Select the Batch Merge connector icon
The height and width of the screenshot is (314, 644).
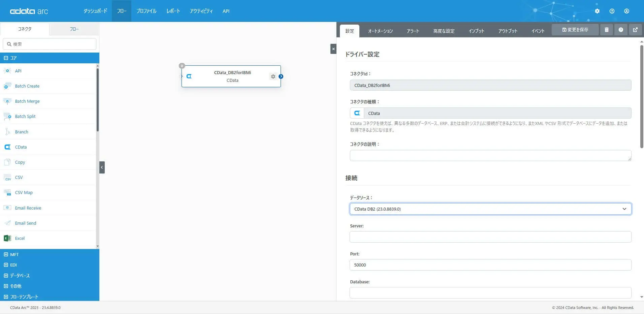(x=7, y=101)
